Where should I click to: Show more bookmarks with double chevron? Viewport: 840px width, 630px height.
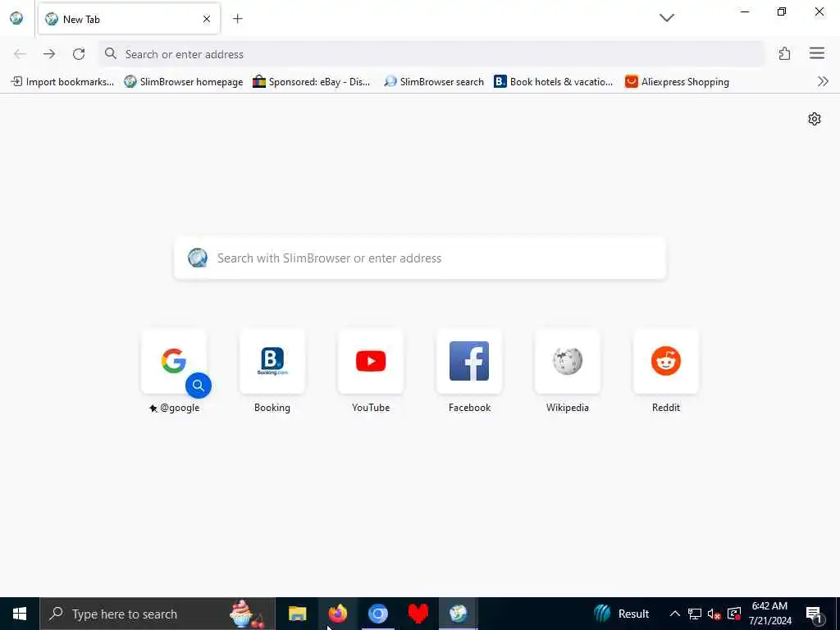(823, 81)
